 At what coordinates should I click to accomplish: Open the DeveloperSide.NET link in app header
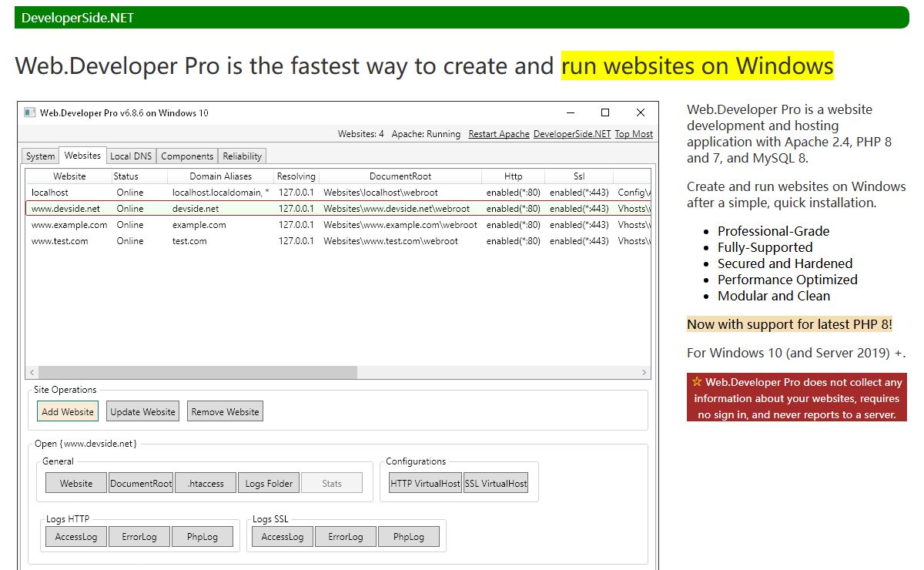[x=572, y=134]
